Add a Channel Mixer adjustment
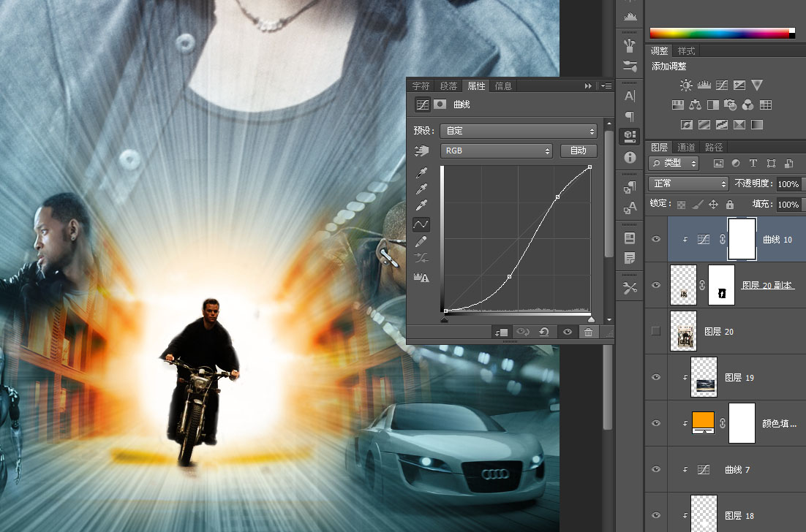 click(748, 104)
